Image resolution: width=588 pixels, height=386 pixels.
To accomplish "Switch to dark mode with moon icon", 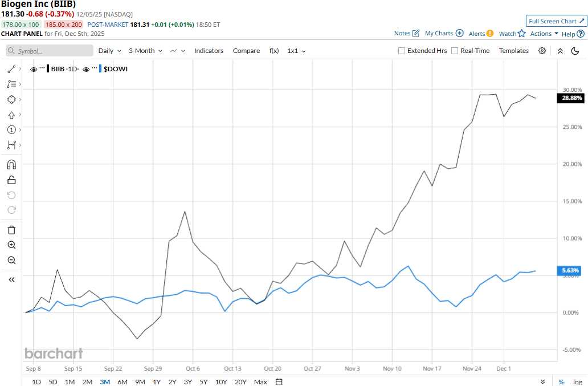I will 575,51.
